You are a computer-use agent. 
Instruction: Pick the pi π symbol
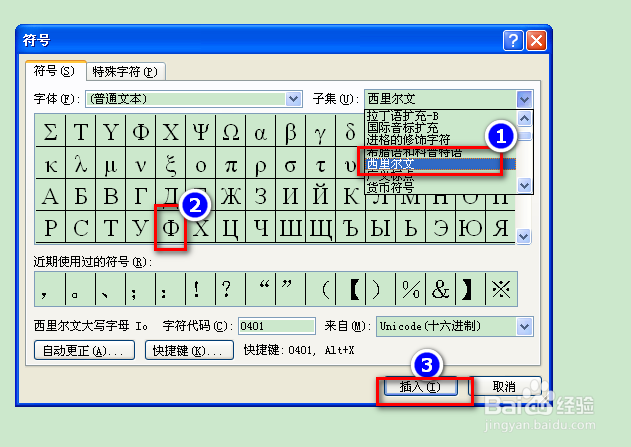pyautogui.click(x=231, y=164)
